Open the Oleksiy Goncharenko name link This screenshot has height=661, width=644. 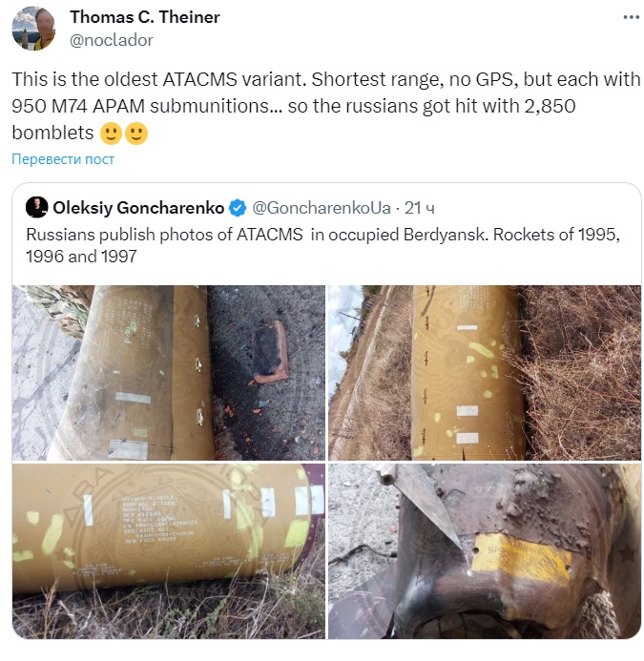tap(138, 208)
